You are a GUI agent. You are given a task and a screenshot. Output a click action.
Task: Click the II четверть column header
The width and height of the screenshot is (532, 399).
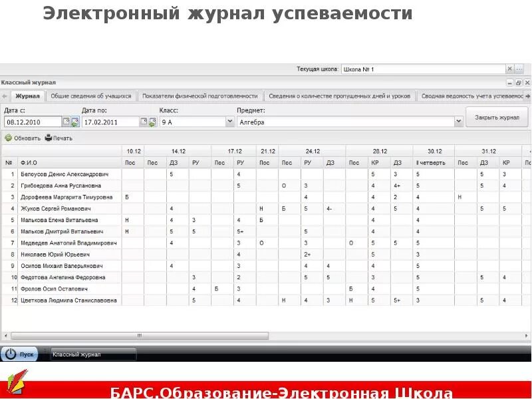tap(434, 163)
